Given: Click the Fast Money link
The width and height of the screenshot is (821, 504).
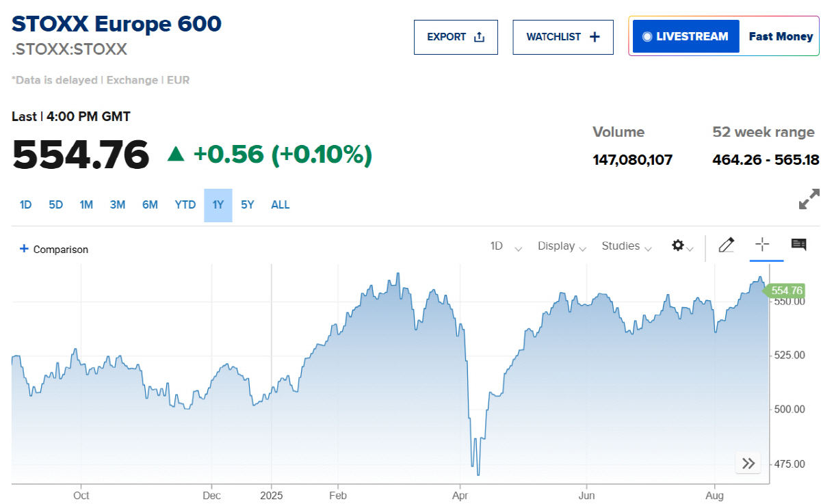Looking at the screenshot, I should (780, 36).
